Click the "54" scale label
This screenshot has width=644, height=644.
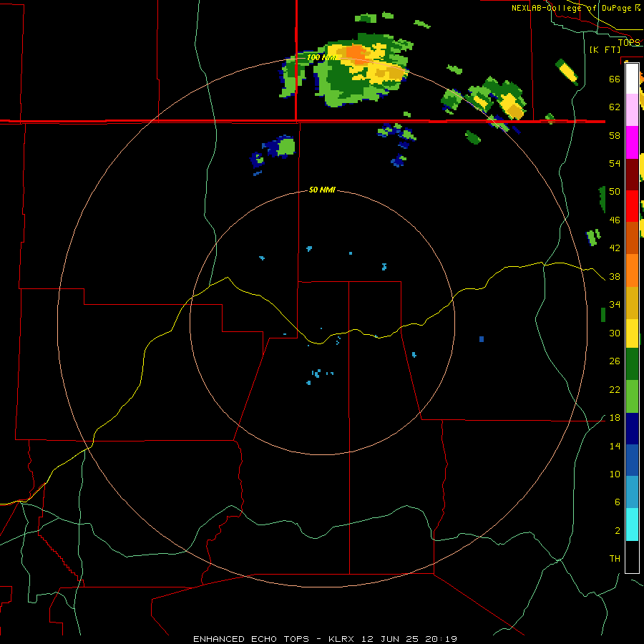tap(615, 163)
